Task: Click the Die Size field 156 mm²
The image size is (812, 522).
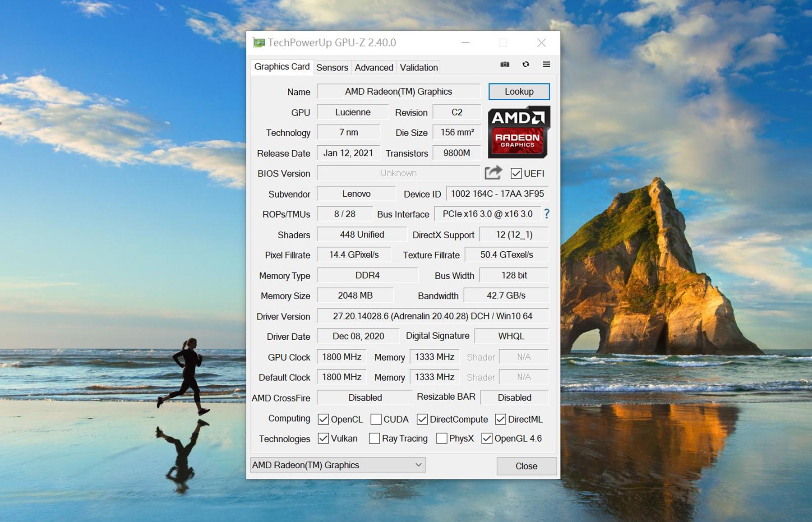Action: coord(457,133)
